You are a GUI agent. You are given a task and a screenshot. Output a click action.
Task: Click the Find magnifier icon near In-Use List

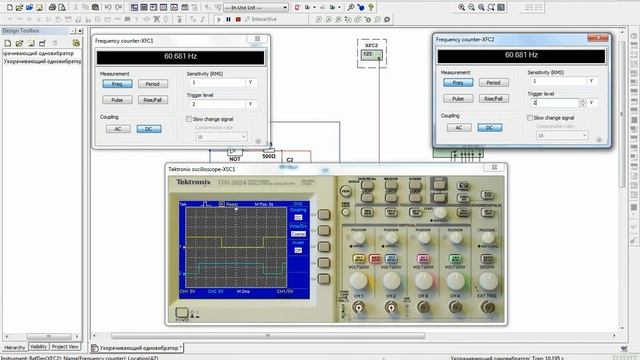coord(351,7)
